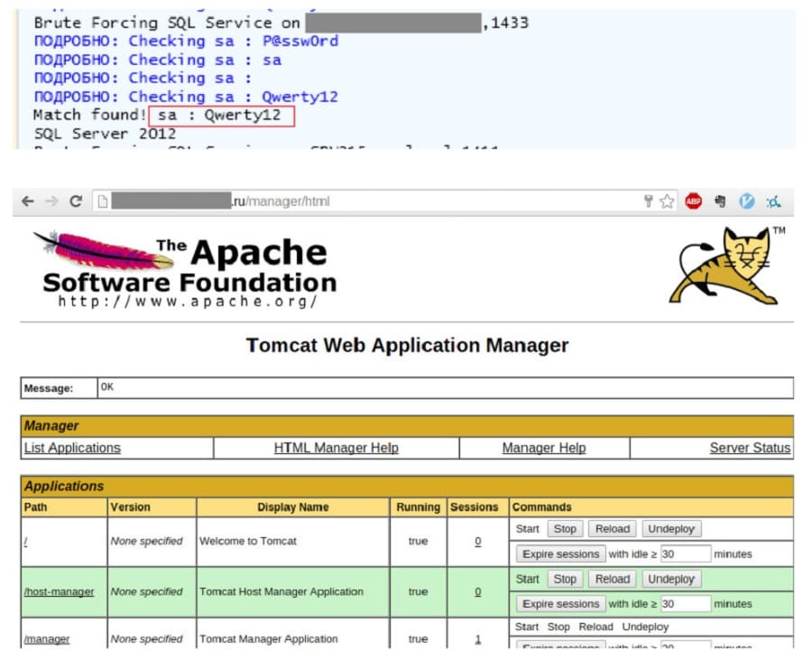Reload the page with the refresh icon
This screenshot has height=669, width=812.
coord(76,201)
